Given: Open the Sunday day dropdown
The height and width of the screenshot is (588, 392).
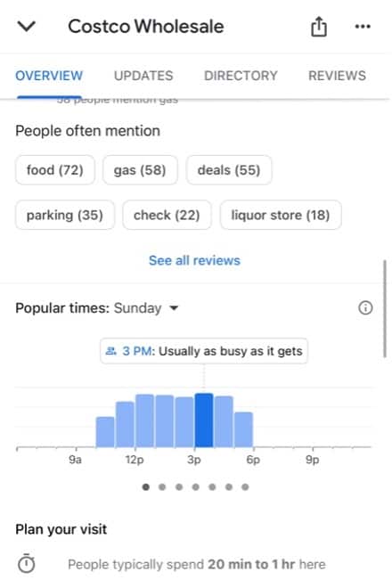Looking at the screenshot, I should pos(147,308).
